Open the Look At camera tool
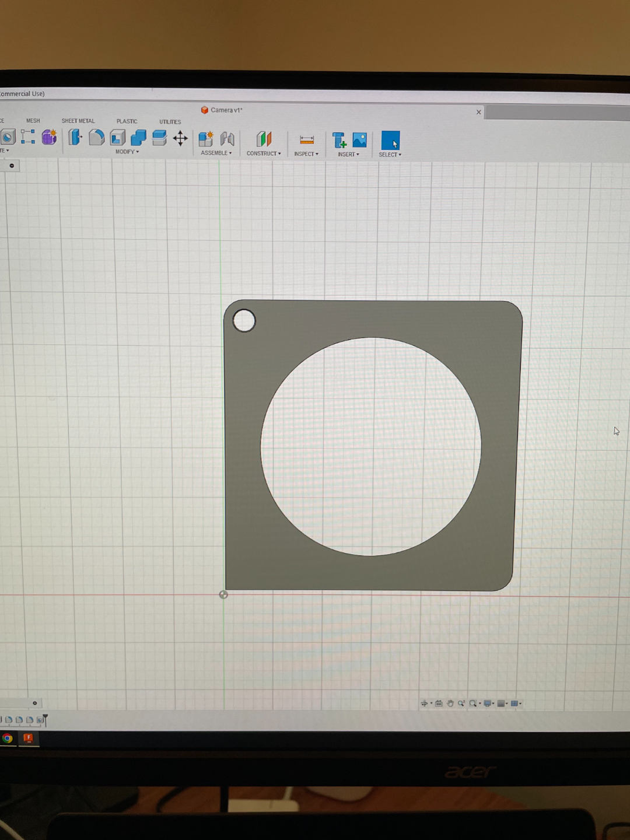The height and width of the screenshot is (840, 630). (x=439, y=703)
